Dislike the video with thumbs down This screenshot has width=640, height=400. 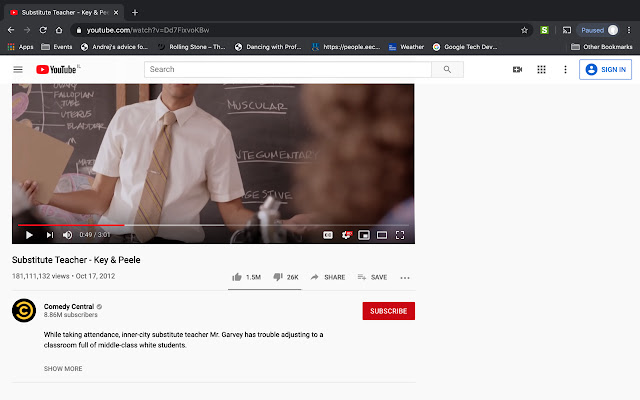click(x=286, y=277)
